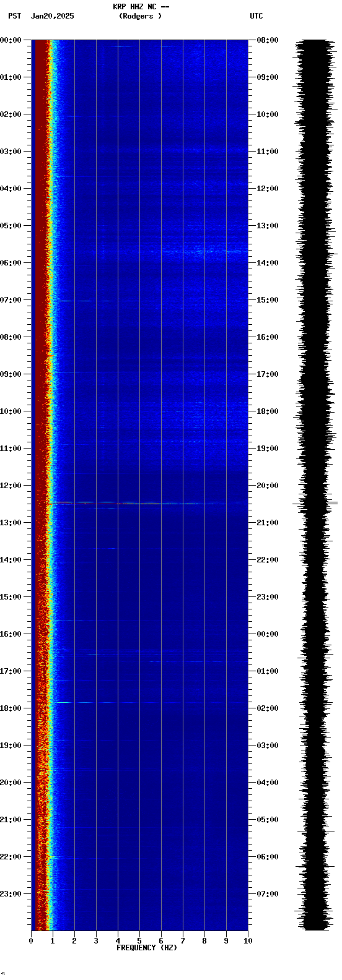Click the seismogram spike near 20:30 UTC
The height and width of the screenshot is (980, 342).
point(315,504)
